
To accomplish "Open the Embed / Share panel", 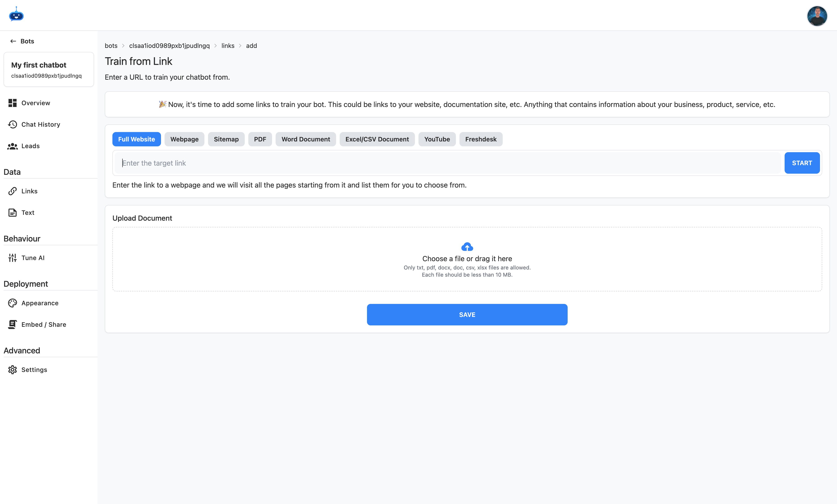I will (x=44, y=324).
